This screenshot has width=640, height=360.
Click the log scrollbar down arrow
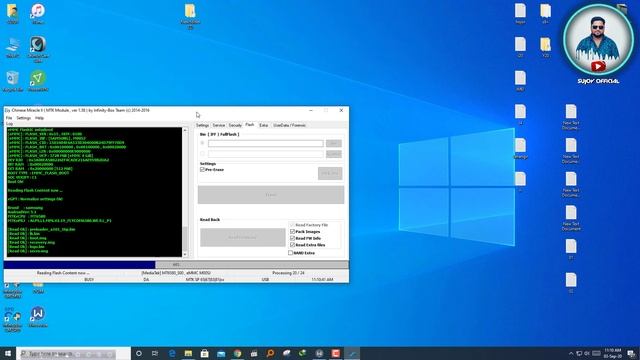click(185, 254)
